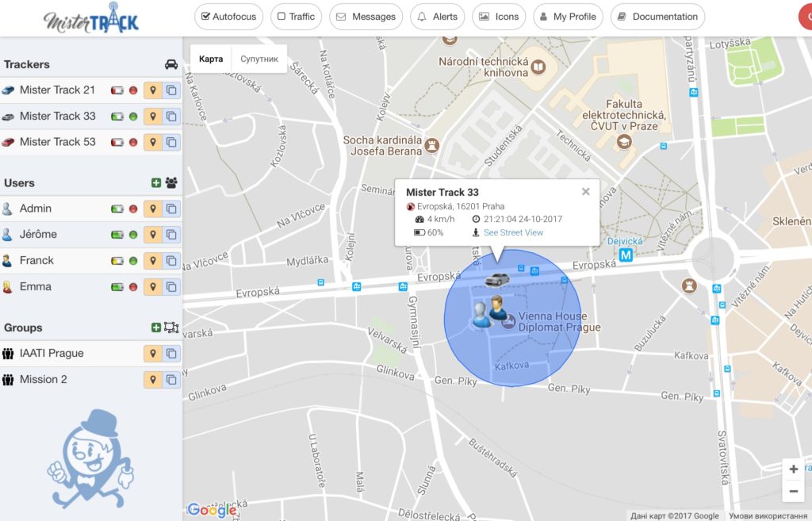812x521 pixels.
Task: Switch map to Карта view
Action: (211, 59)
